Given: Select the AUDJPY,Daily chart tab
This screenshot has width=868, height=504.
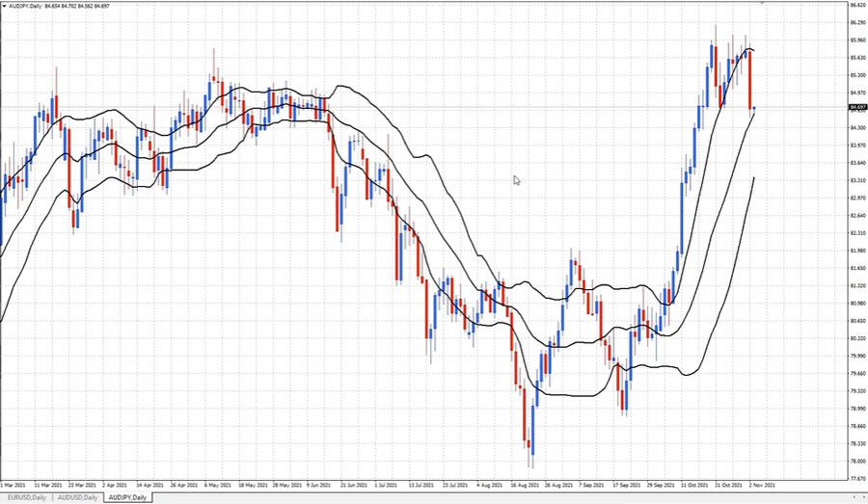Looking at the screenshot, I should pos(129,497).
